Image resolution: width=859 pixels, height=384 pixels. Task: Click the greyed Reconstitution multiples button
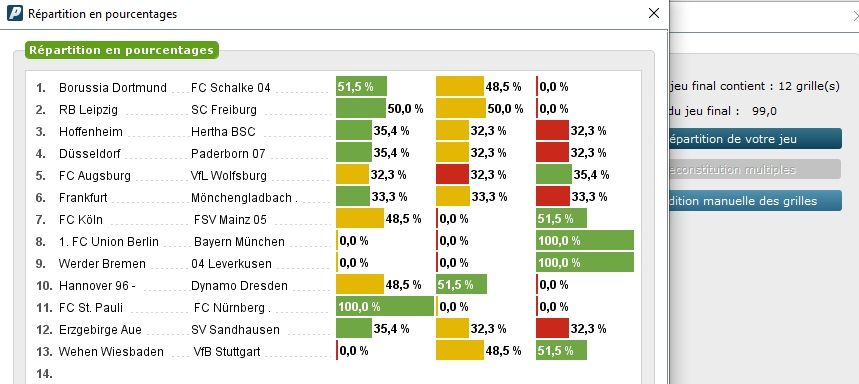(754, 169)
